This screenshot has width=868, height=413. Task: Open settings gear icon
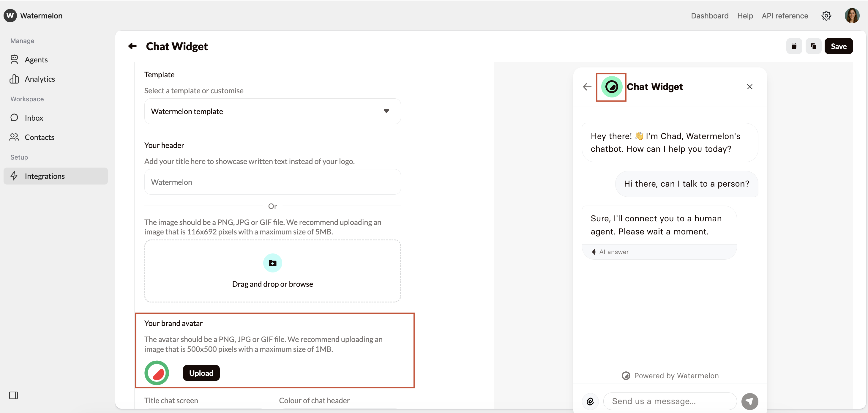tap(826, 16)
